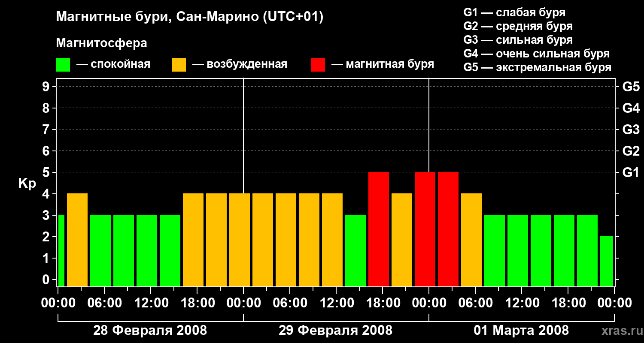Click the 'Kp' axis label

pos(27,184)
